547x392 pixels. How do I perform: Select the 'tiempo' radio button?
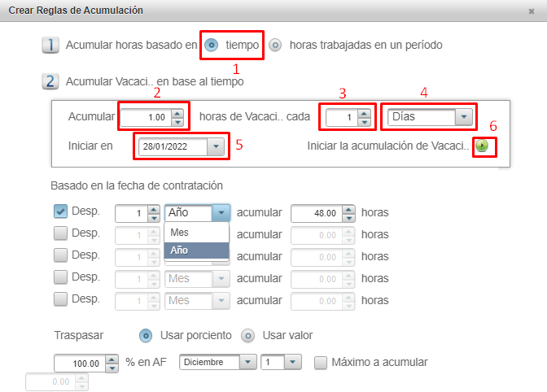212,45
